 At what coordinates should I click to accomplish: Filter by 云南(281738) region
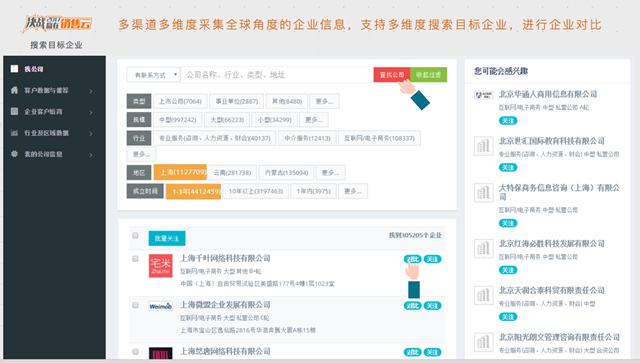pyautogui.click(x=232, y=173)
